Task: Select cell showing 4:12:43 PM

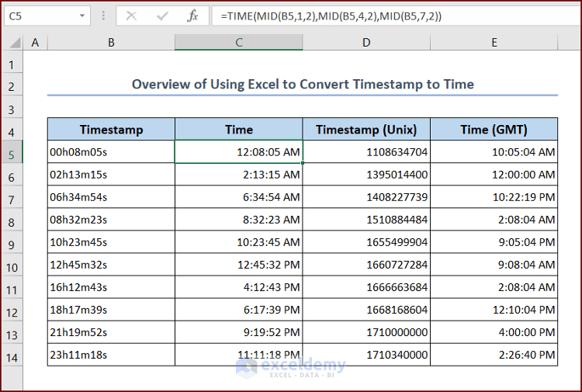Action: 239,287
